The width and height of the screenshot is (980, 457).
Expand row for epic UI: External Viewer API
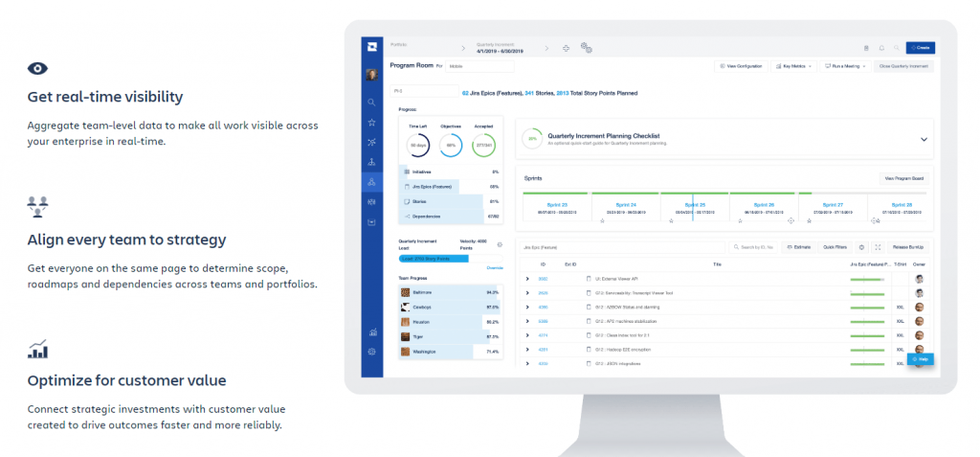527,279
